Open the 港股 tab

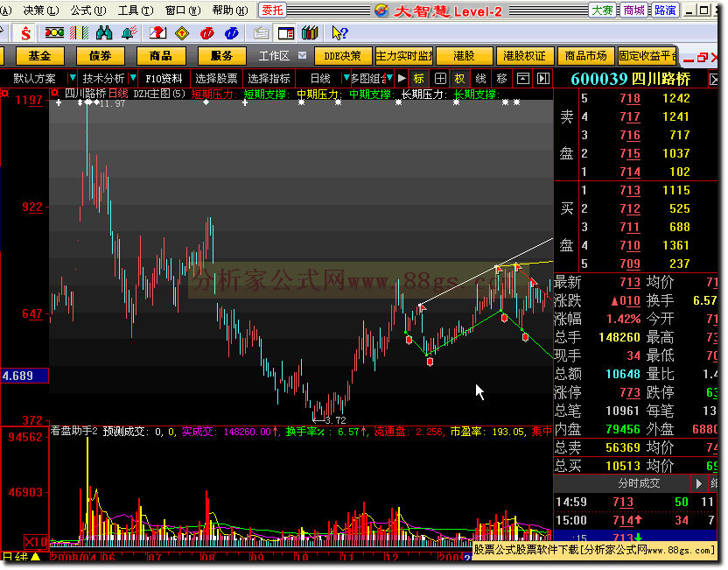(x=464, y=56)
